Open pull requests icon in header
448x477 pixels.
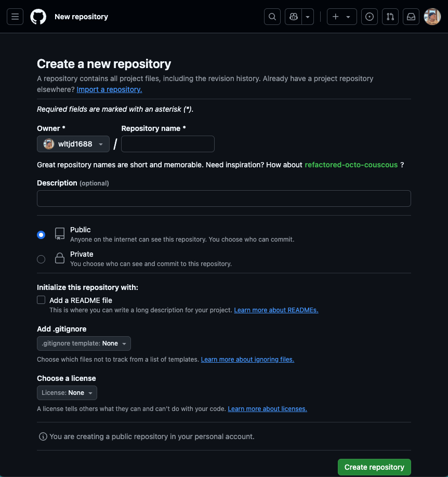390,17
